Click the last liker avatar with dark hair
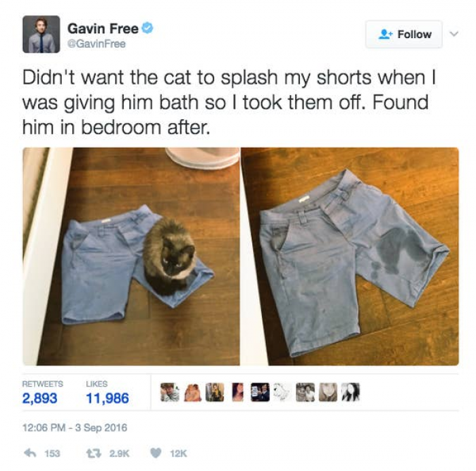This screenshot has height=471, width=476. [351, 392]
